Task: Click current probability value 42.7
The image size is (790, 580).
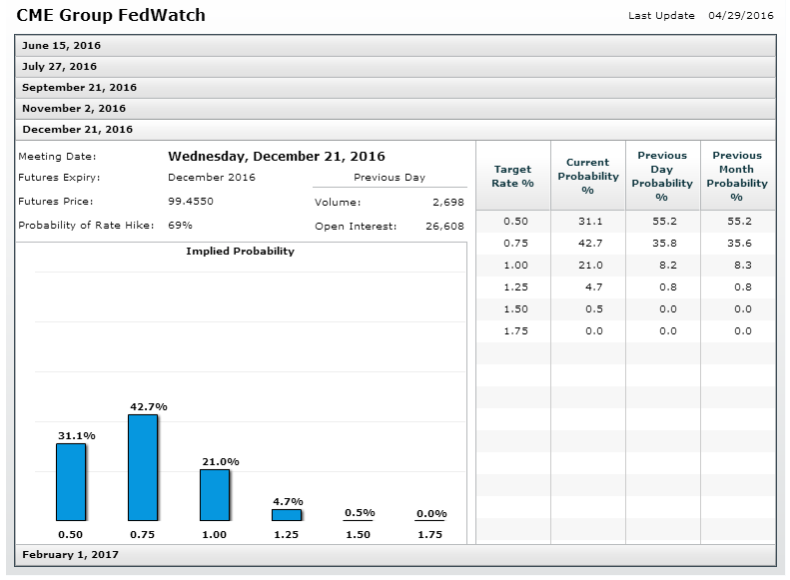Action: [590, 243]
